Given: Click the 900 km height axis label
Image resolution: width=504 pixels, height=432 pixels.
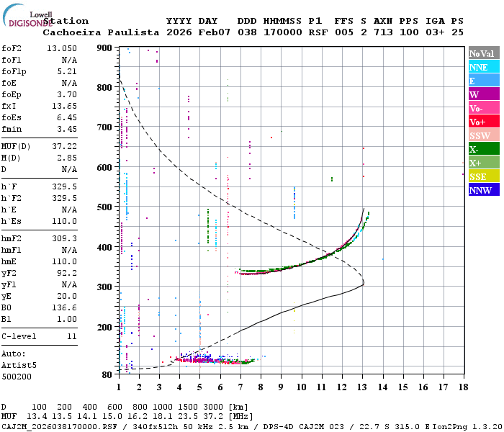Looking at the screenshot, I should tap(104, 48).
